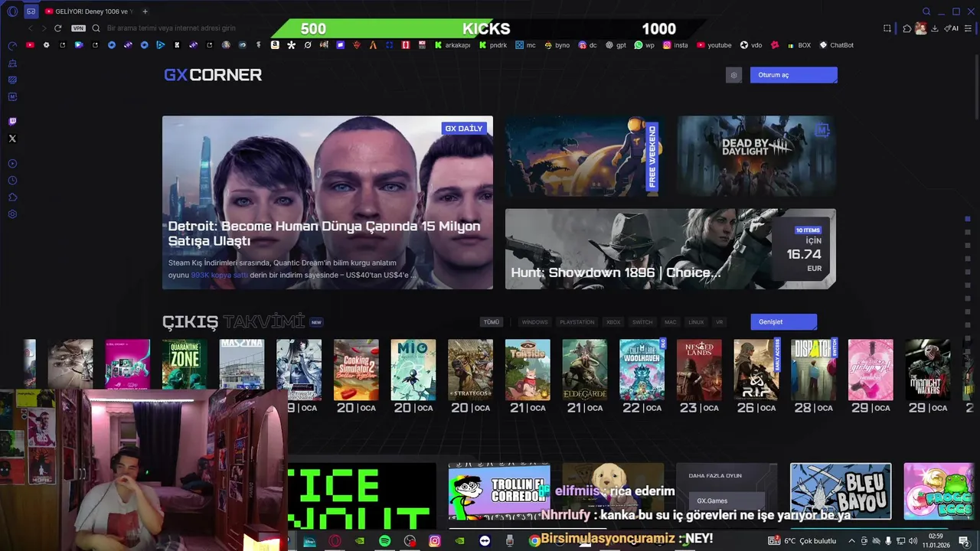Open the youtube text bookmark
This screenshot has width=980, height=551.
[x=714, y=45]
